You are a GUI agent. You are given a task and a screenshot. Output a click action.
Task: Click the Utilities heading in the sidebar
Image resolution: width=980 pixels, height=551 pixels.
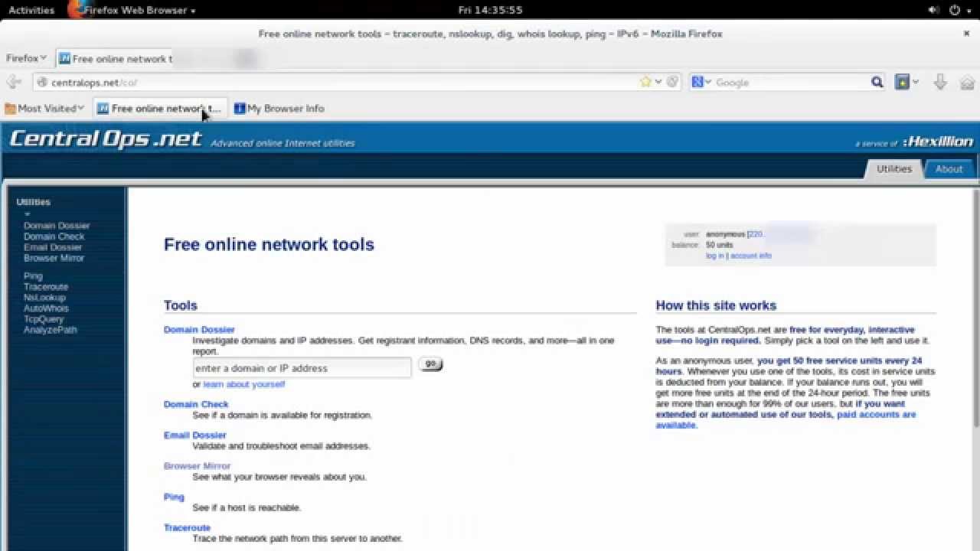(34, 202)
